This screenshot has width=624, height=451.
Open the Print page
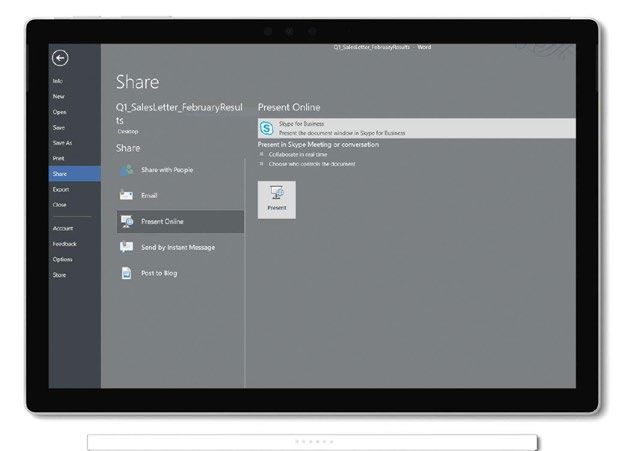coord(58,158)
